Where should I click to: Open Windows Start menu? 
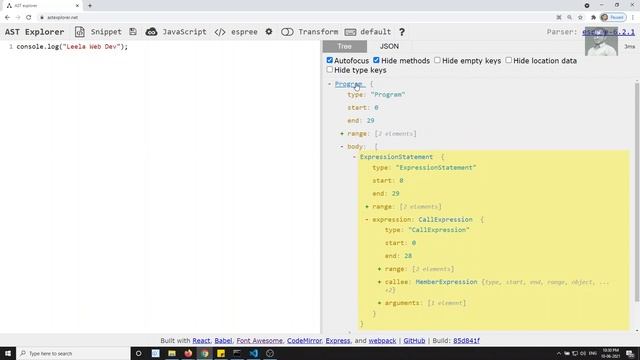pyautogui.click(x=8, y=353)
